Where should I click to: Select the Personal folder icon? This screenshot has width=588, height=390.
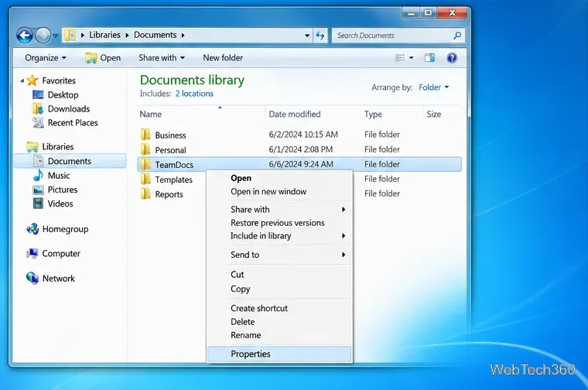[145, 149]
